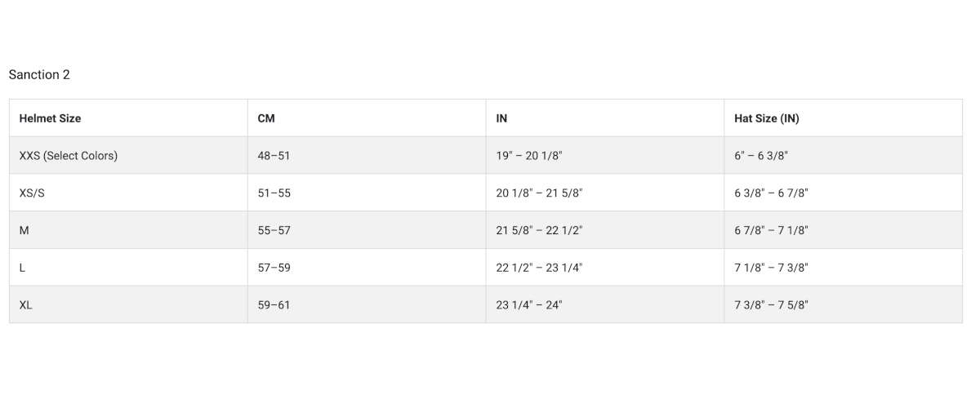This screenshot has height=408, width=980.
Task: Select the 7 3/8" – 7 5/8" hat size
Action: (x=771, y=305)
